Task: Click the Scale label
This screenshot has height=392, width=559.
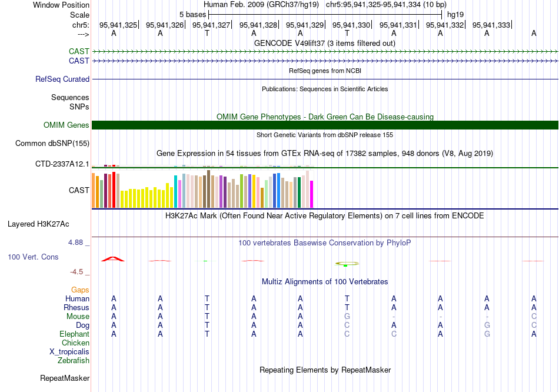Action: [79, 15]
